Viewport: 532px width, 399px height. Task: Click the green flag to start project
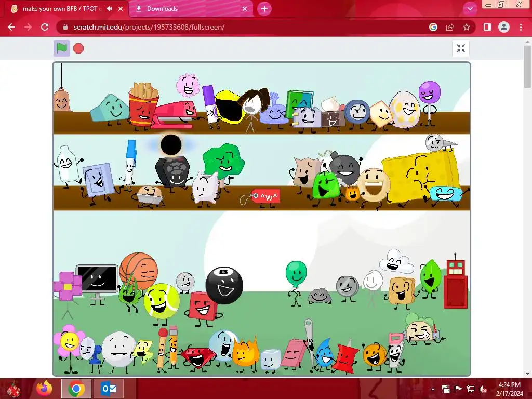62,48
